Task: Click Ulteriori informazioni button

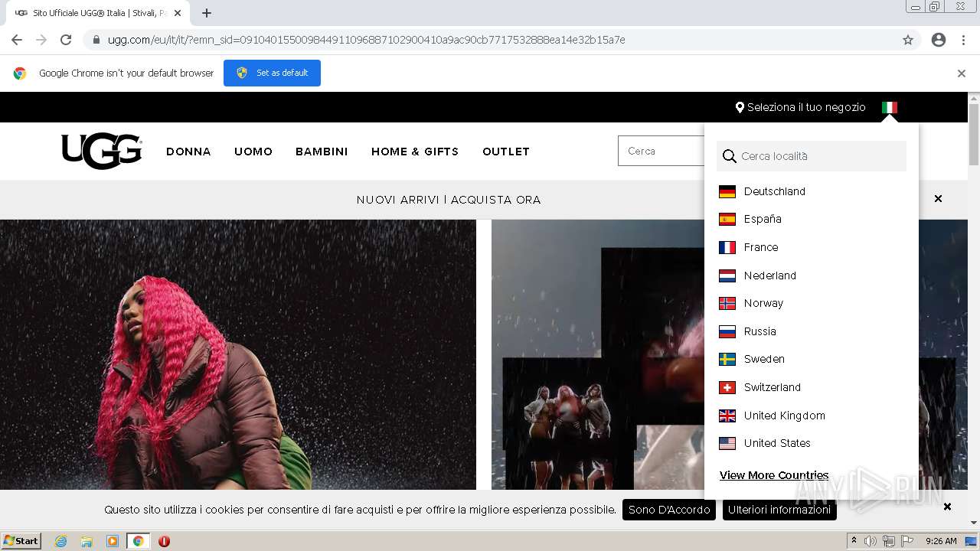Action: pos(779,510)
